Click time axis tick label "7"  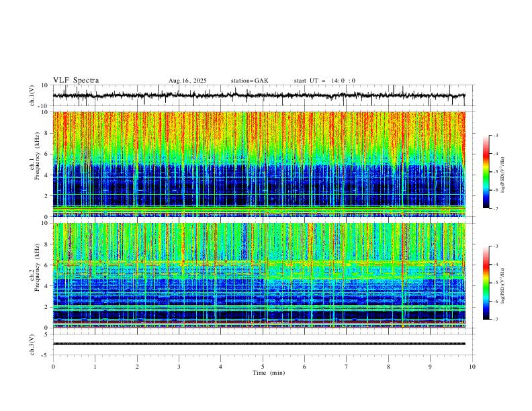click(x=347, y=367)
